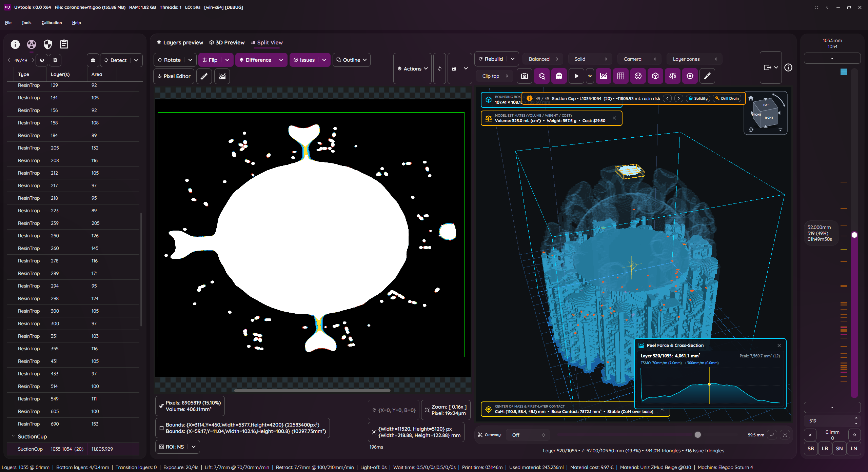Collapse the SuctionCup group in issues list

13,436
